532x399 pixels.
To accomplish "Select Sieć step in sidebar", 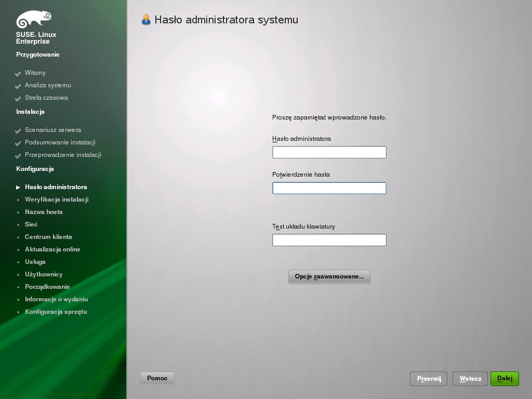I will coord(31,224).
